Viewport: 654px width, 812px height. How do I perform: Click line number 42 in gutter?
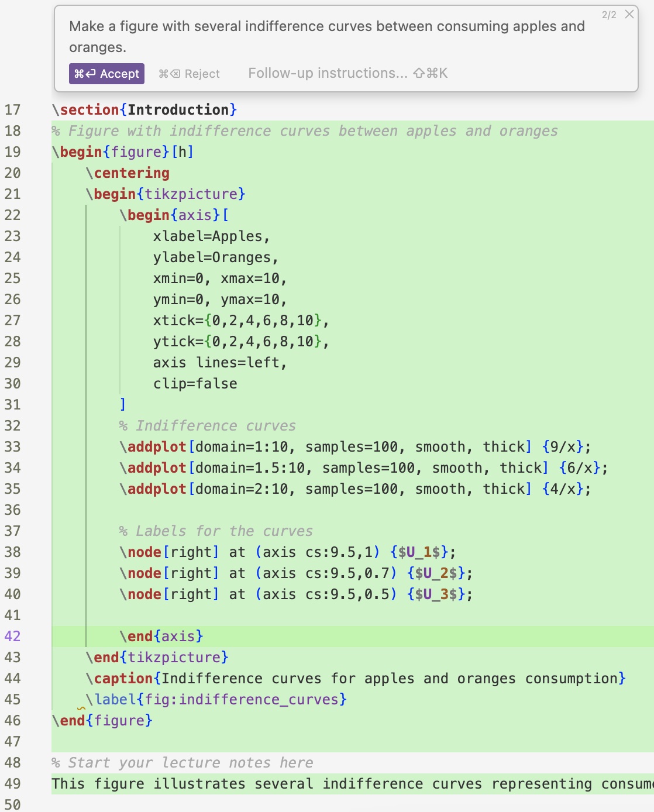click(12, 636)
